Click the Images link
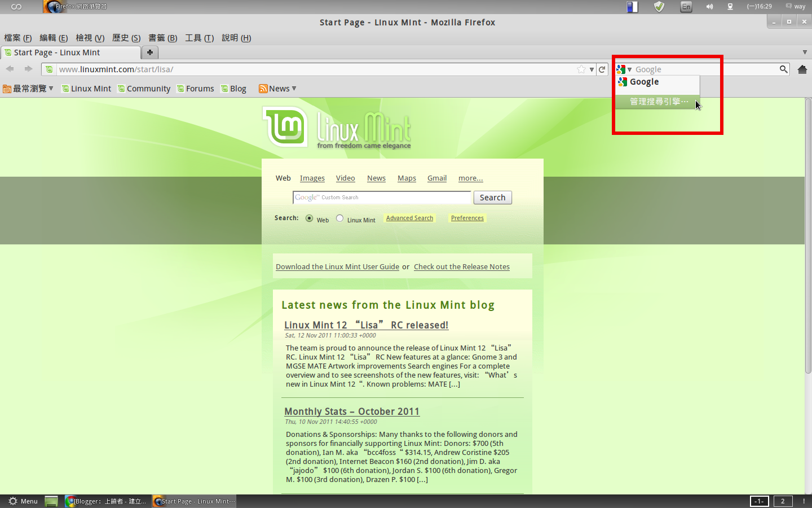The image size is (812, 508). [x=312, y=178]
